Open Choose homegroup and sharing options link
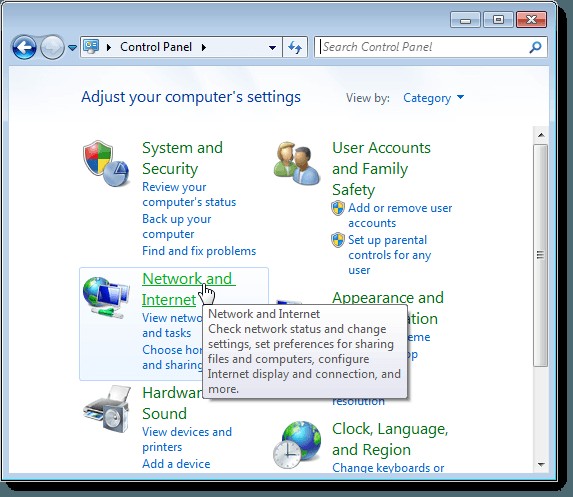This screenshot has height=497, width=573. click(172, 357)
